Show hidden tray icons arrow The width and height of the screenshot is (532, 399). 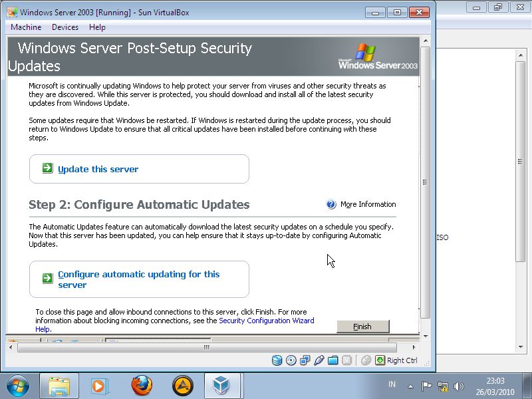(410, 386)
